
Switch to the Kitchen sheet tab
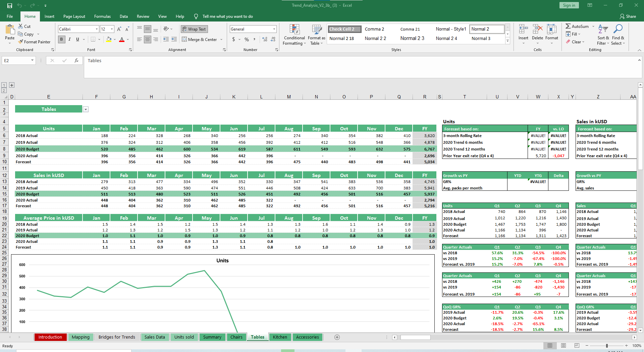(x=280, y=337)
